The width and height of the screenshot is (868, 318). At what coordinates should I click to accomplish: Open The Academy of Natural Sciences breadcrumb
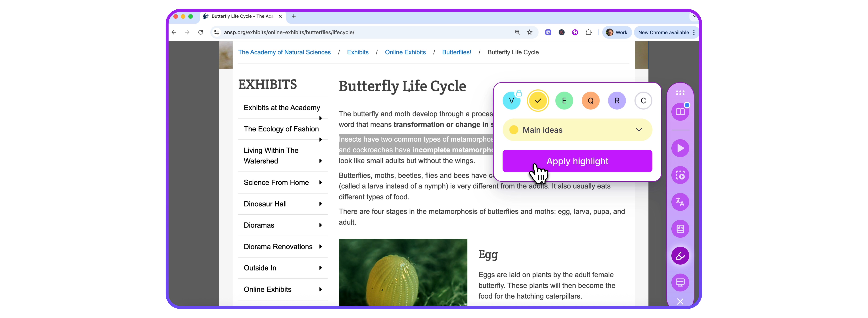point(284,52)
